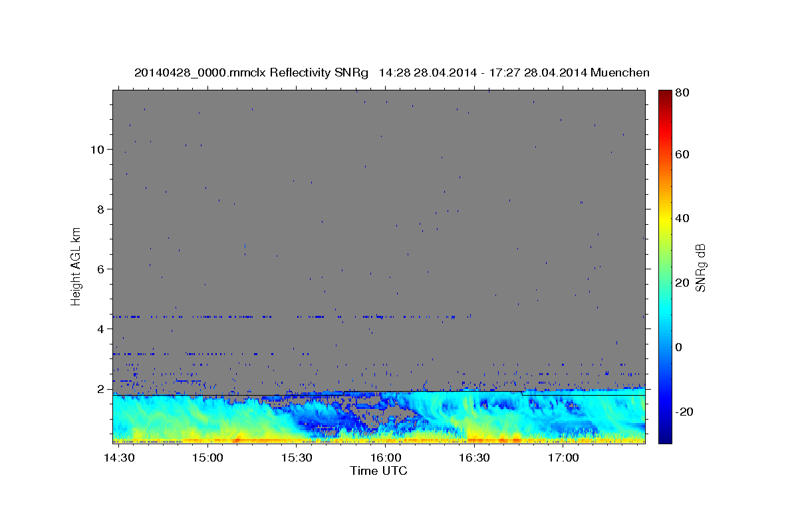
Task: Click the 'Time UTC' x-axis label
Action: tap(378, 471)
